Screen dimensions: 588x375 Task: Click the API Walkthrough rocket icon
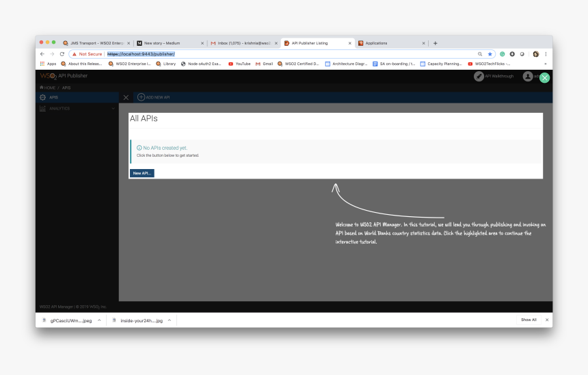point(479,76)
